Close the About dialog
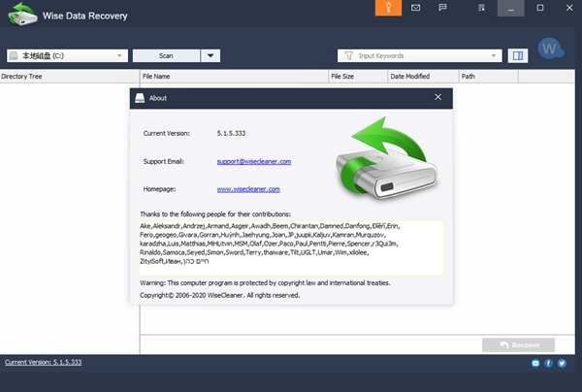The width and height of the screenshot is (582, 392). pos(438,97)
